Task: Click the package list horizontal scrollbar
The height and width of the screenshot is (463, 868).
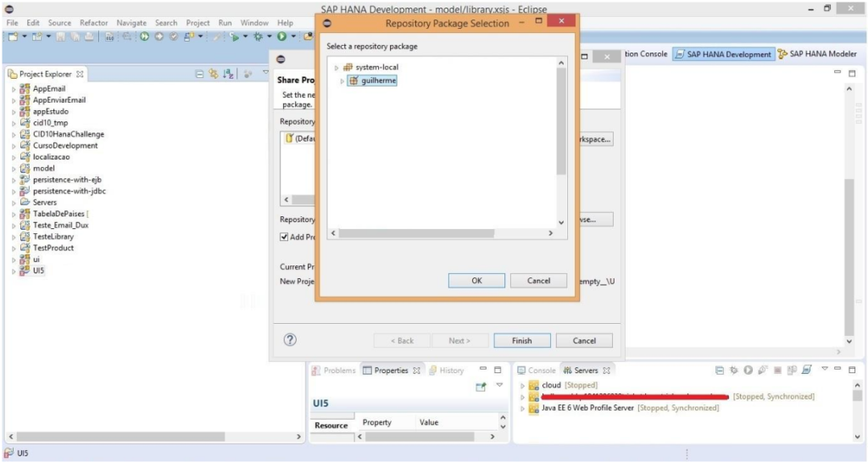Action: tap(442, 232)
